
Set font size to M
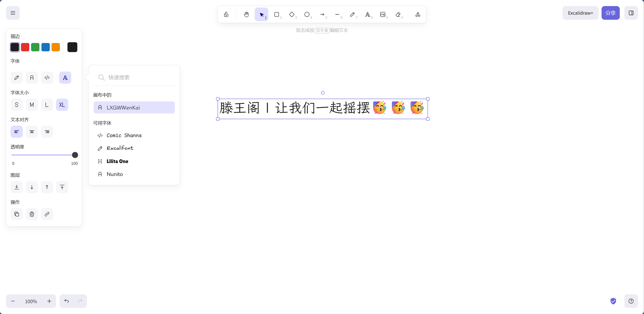tap(32, 105)
